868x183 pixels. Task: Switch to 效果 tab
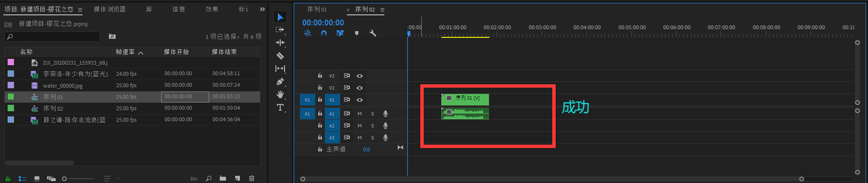[x=212, y=9]
